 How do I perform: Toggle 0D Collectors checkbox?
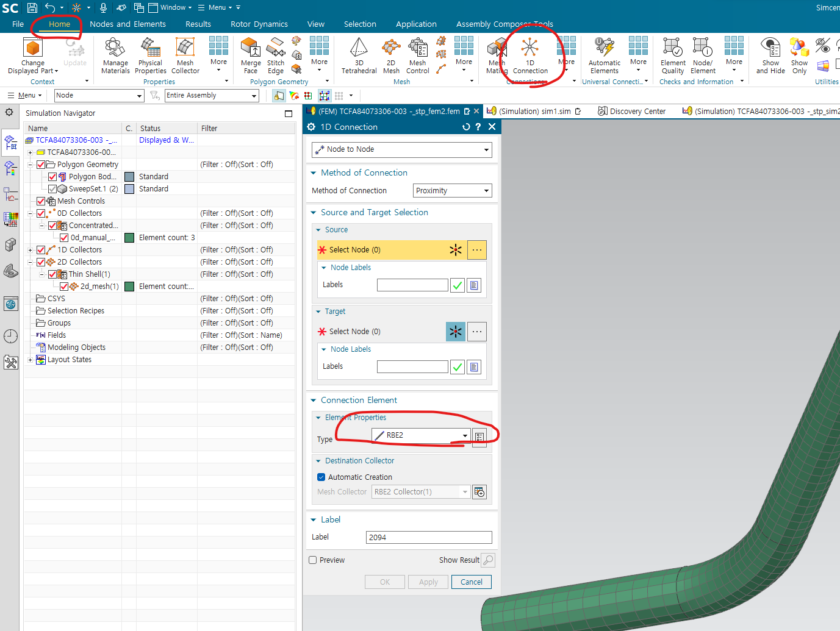click(x=41, y=213)
